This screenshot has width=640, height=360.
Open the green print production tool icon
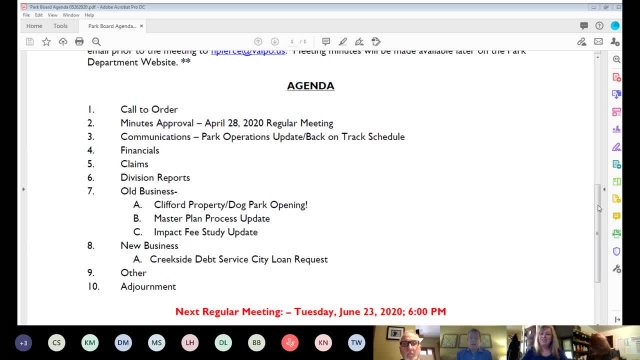[616, 233]
